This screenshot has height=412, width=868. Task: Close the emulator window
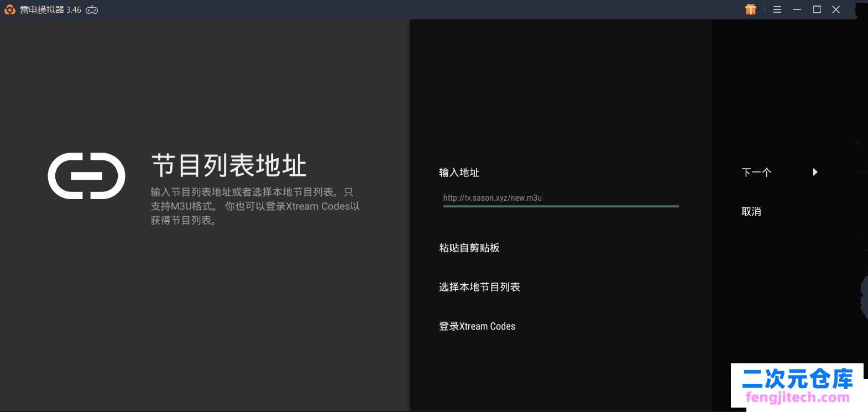(836, 9)
